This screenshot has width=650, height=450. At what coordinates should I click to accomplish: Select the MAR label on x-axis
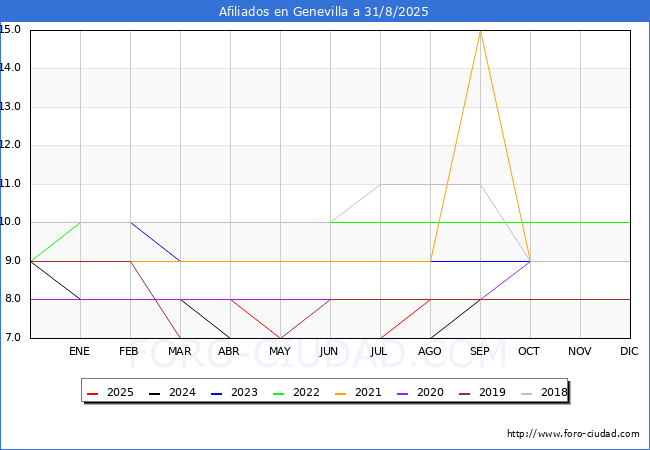pos(180,352)
